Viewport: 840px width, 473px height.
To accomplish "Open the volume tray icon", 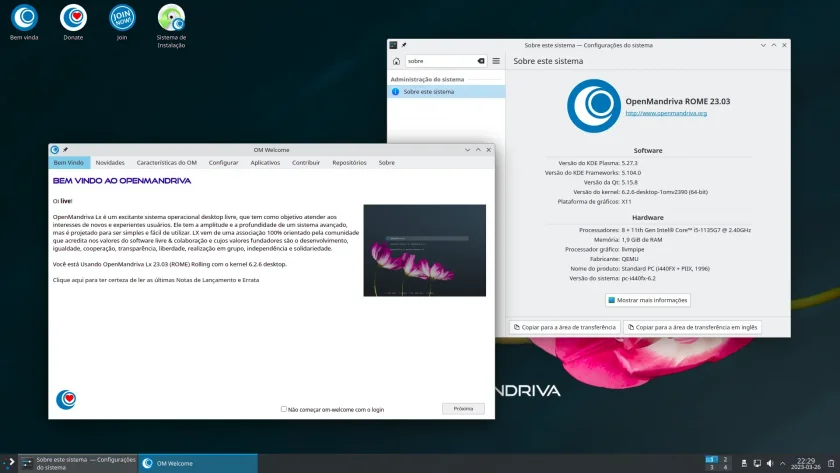I will click(770, 463).
